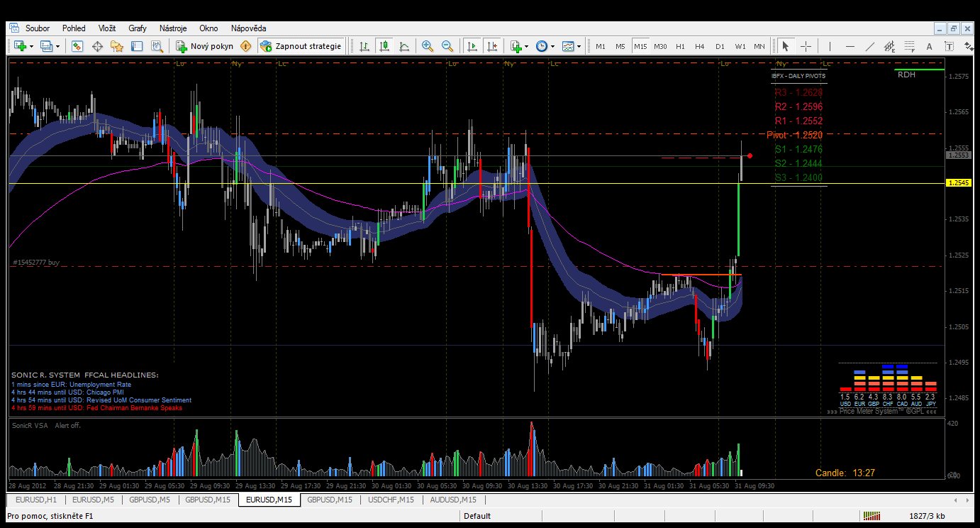This screenshot has height=528, width=980.
Task: Open the Nástroje menu
Action: 173,28
